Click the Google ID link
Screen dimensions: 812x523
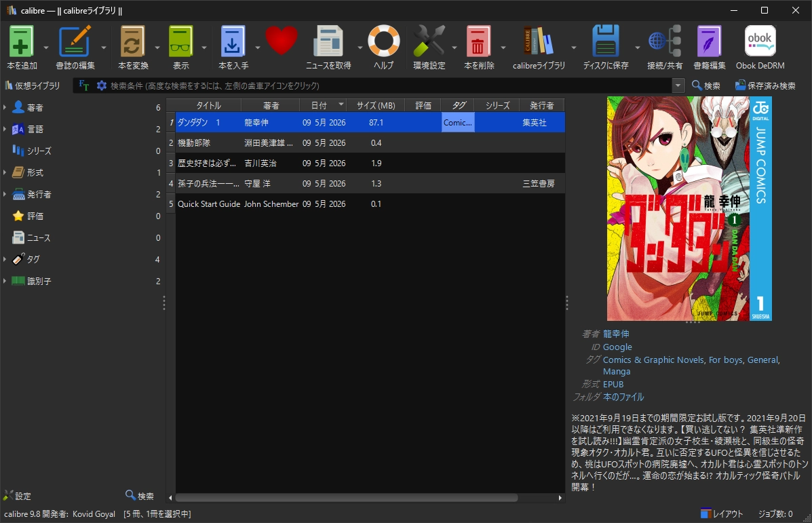[x=617, y=347]
